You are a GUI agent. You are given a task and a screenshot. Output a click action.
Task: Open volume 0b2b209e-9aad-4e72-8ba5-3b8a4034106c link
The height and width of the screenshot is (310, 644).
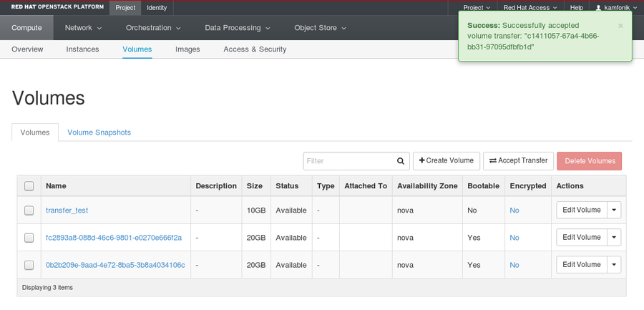(x=115, y=265)
